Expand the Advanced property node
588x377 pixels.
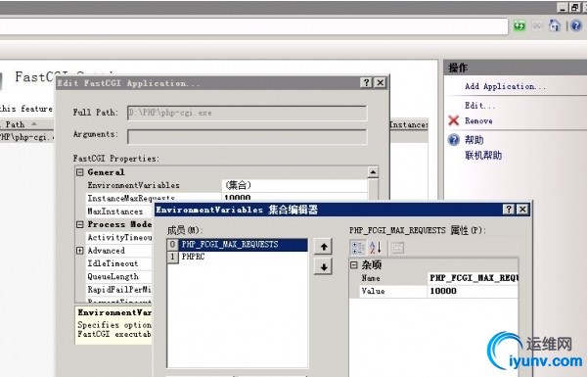click(x=80, y=251)
